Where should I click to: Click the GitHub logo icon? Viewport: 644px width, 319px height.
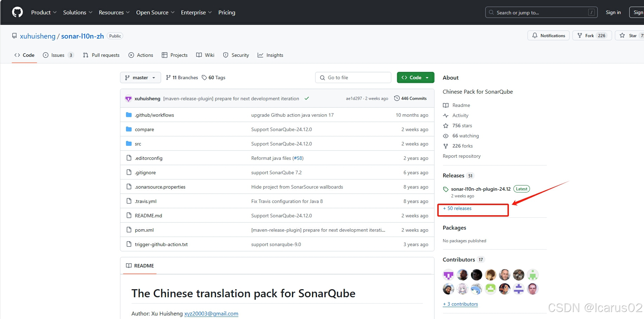click(17, 12)
